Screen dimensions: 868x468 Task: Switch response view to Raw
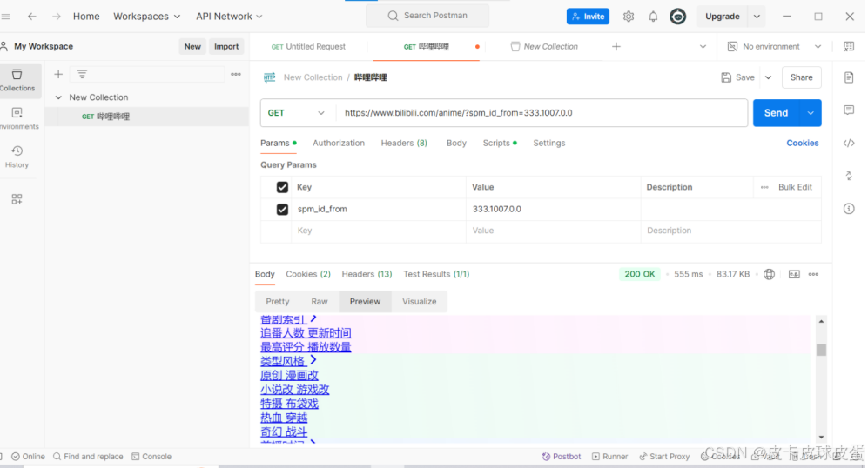(x=320, y=302)
